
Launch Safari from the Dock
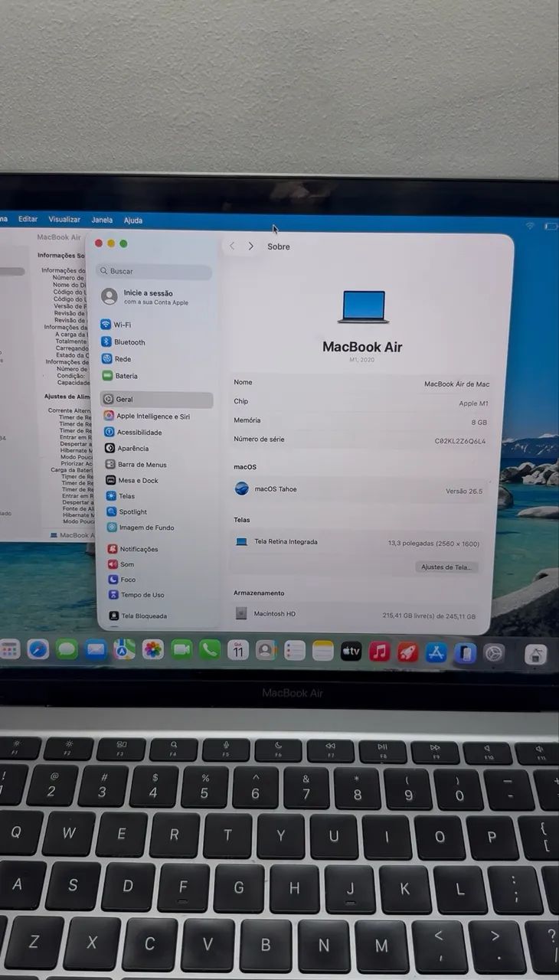tap(38, 650)
